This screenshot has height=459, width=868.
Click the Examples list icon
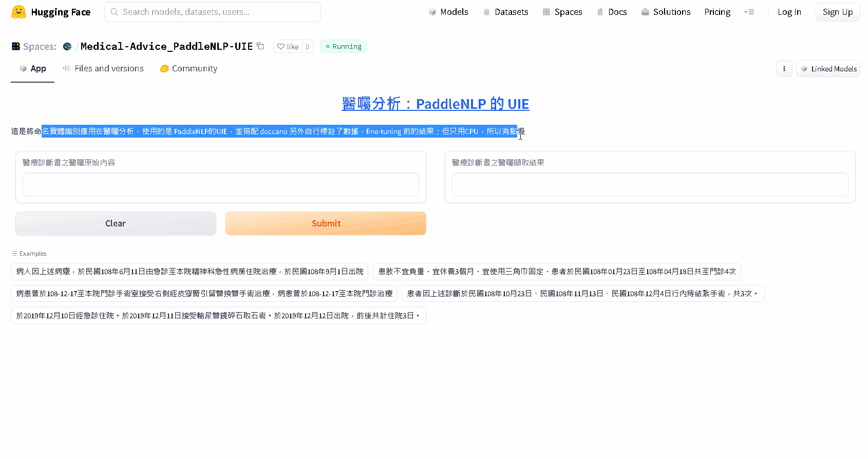click(x=14, y=254)
